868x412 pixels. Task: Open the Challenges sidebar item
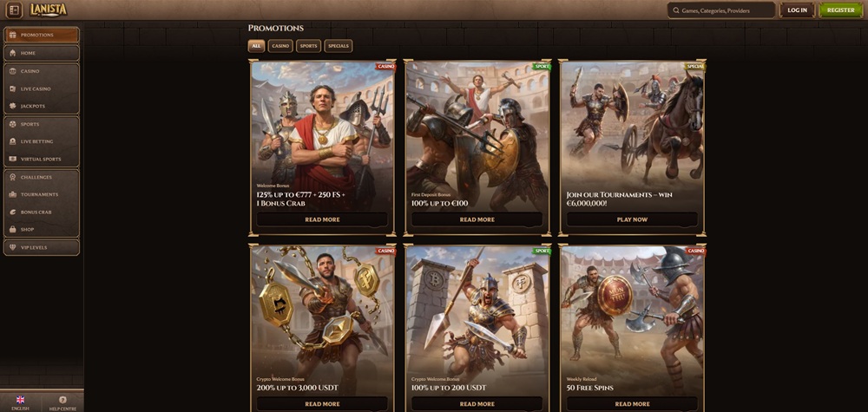click(x=41, y=177)
